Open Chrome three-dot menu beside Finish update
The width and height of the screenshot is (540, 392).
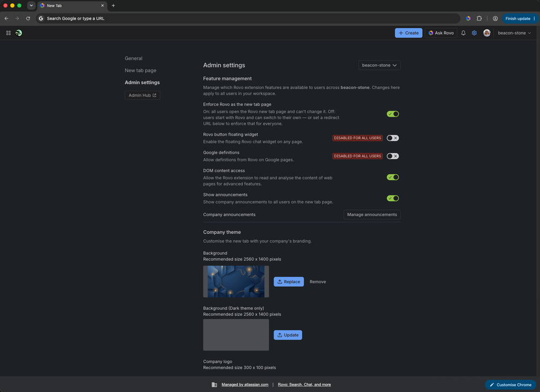tap(534, 18)
